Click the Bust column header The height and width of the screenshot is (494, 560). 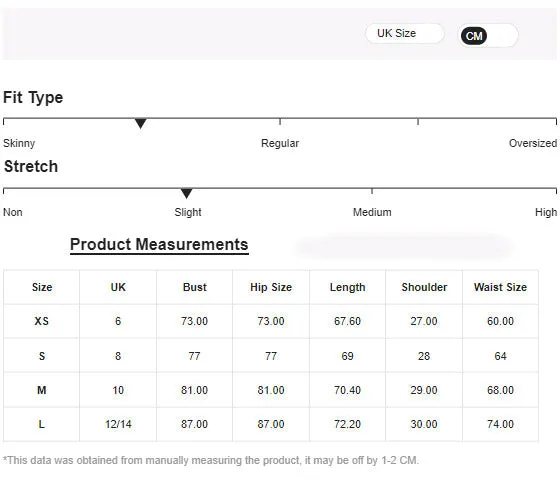click(195, 287)
